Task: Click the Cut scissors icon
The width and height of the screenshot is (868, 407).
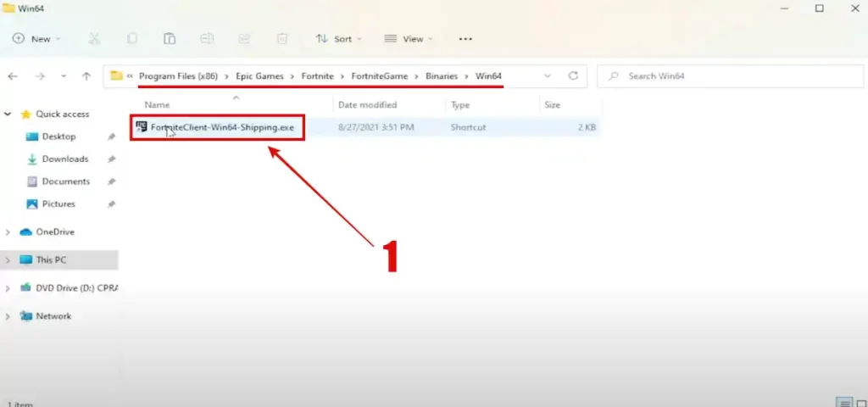Action: 94,39
